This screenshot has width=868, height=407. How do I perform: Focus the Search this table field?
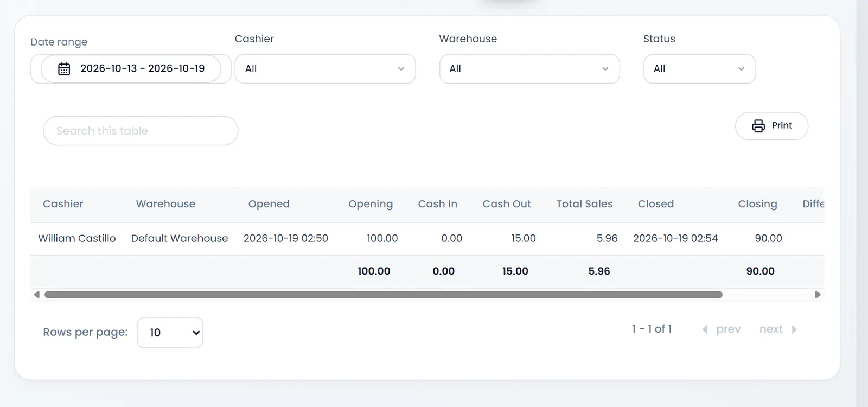click(141, 131)
